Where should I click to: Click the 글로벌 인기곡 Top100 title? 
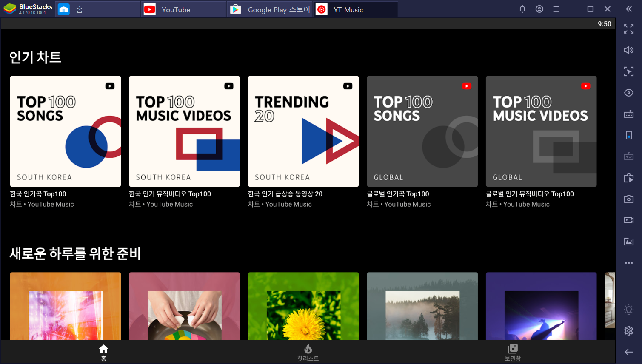tap(398, 194)
